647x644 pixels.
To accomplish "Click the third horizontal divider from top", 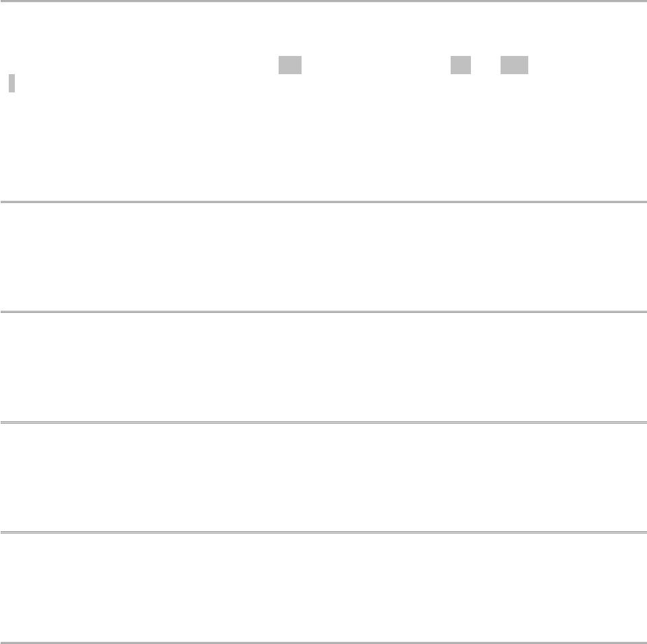I will pyautogui.click(x=323, y=312).
